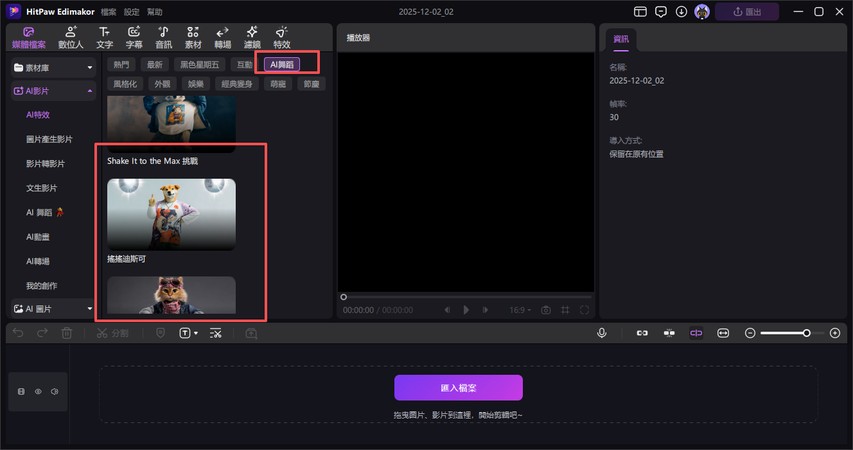
Task: Click the microphone voiceover icon
Action: [602, 333]
